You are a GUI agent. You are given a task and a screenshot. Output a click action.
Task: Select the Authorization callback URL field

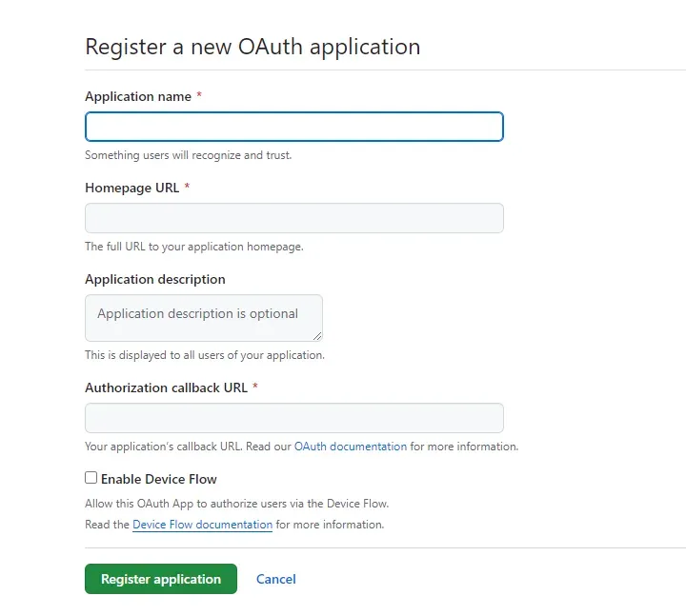[x=293, y=418]
